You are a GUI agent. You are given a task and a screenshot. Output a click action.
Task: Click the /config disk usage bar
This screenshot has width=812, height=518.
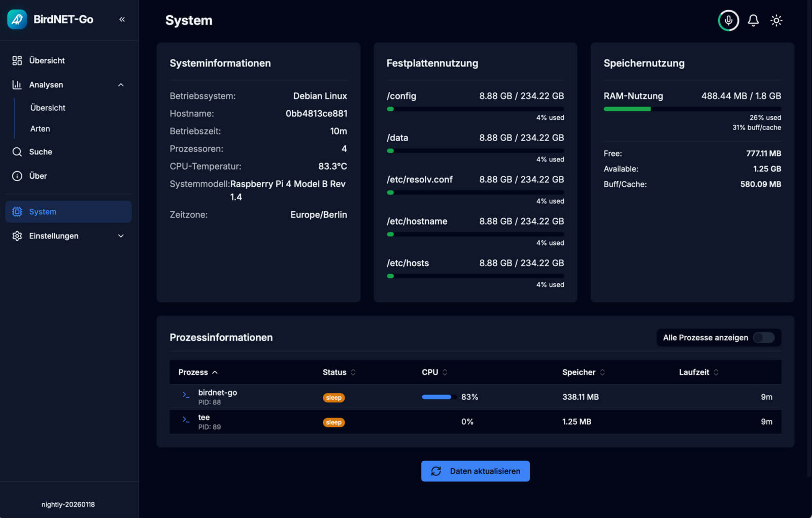[x=475, y=109]
